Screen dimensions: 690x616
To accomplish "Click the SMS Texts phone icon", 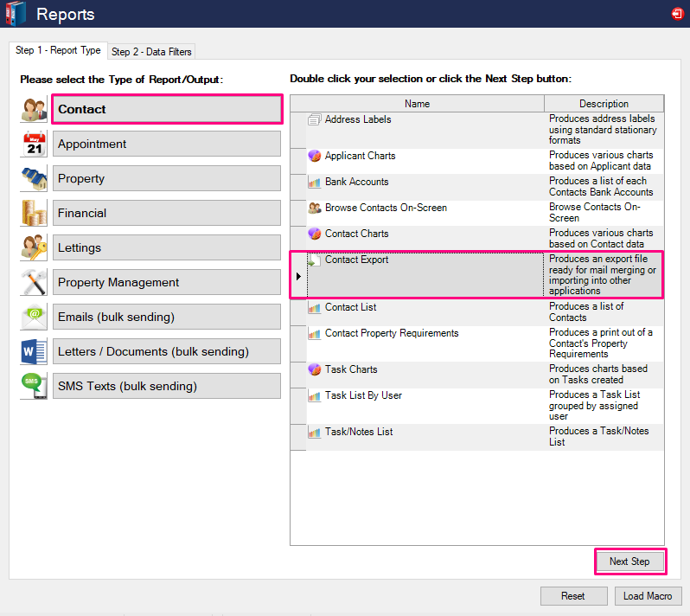I will (x=35, y=387).
